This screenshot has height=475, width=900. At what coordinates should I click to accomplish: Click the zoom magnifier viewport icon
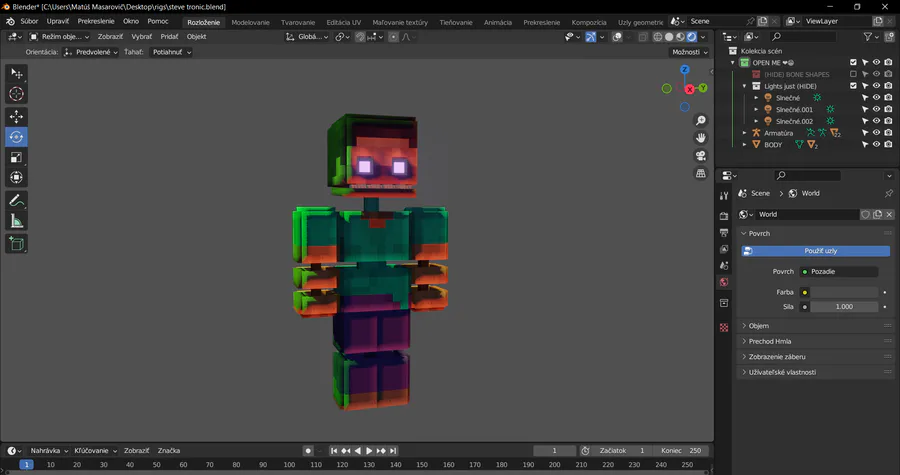click(701, 120)
